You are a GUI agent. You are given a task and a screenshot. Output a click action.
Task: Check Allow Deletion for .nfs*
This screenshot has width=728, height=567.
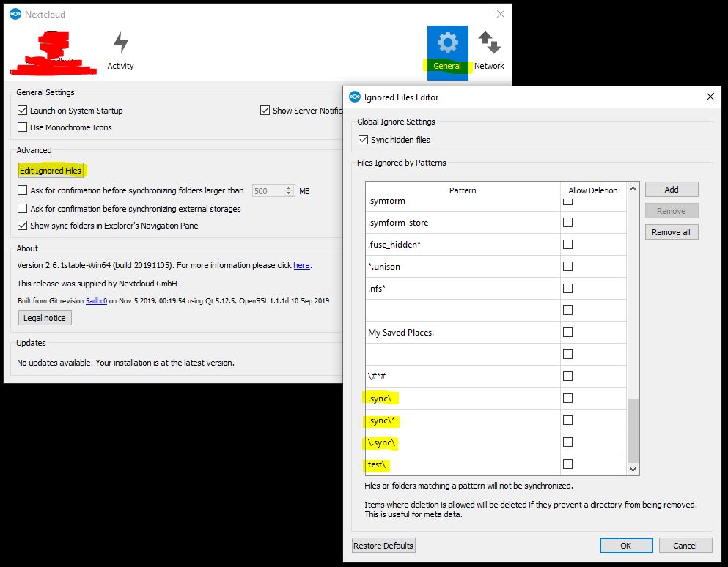tap(567, 288)
